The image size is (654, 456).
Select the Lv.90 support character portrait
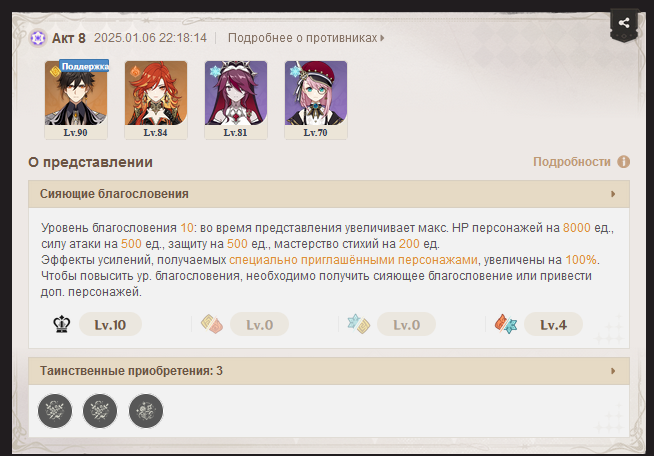(76, 99)
